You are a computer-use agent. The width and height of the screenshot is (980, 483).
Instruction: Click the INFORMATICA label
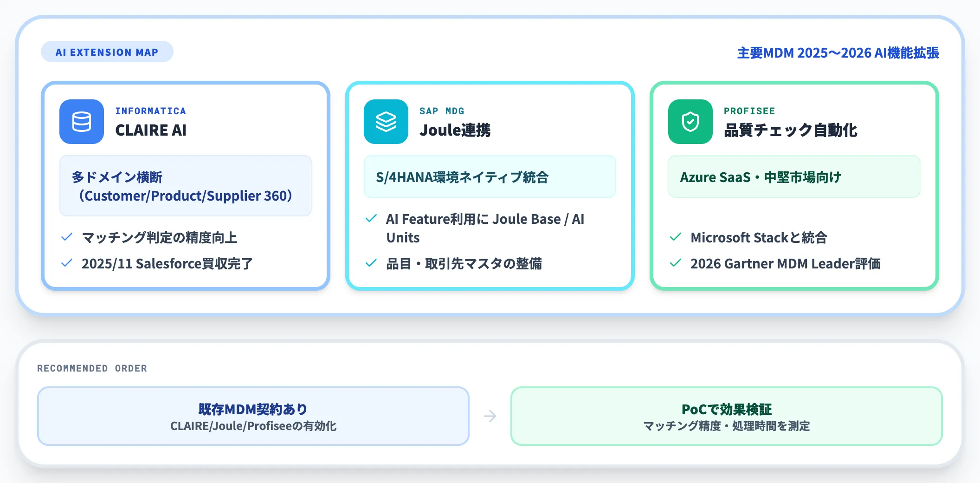pos(151,111)
